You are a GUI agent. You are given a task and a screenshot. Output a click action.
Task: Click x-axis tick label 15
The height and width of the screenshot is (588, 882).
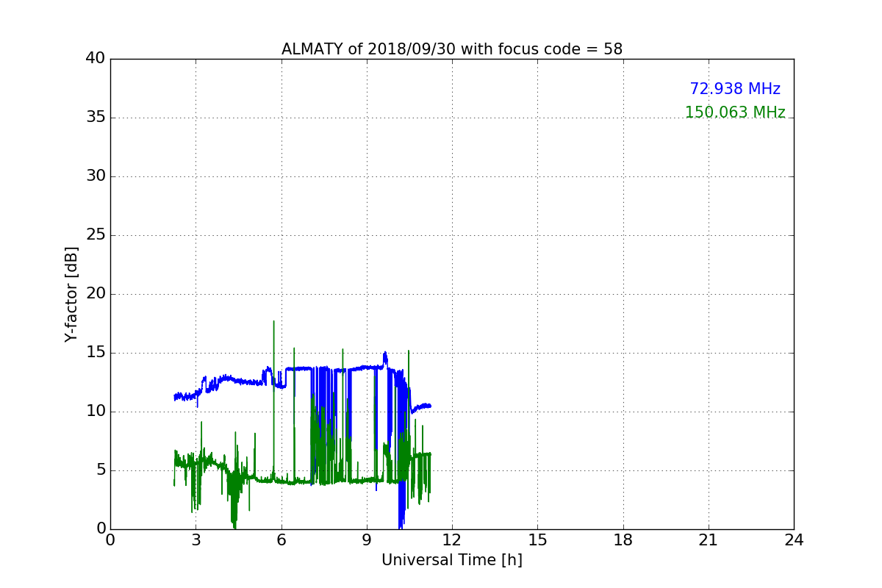click(537, 540)
